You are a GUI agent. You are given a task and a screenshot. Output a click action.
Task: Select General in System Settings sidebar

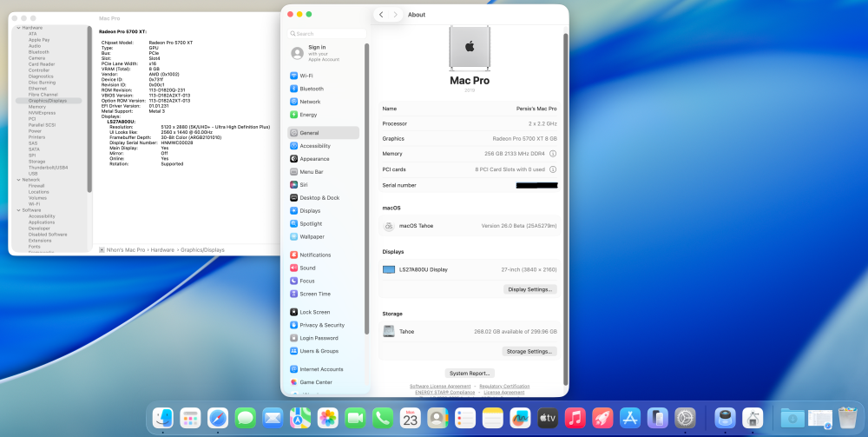[323, 133]
